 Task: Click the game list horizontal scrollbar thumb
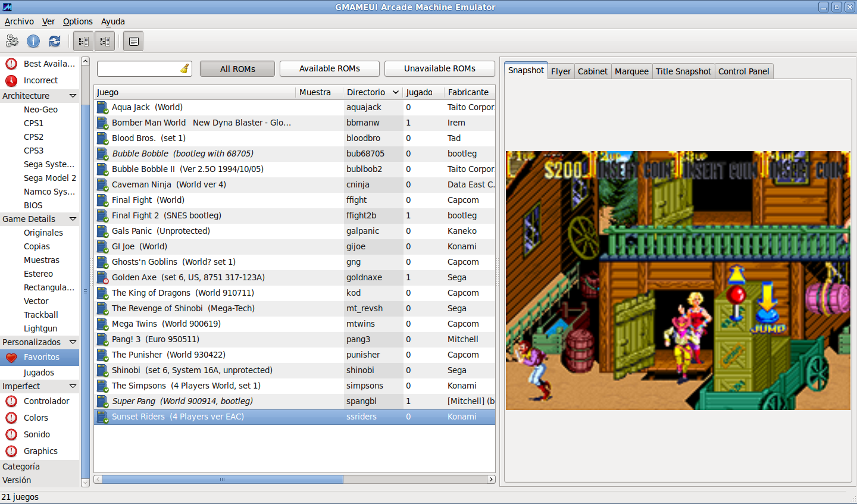222,479
